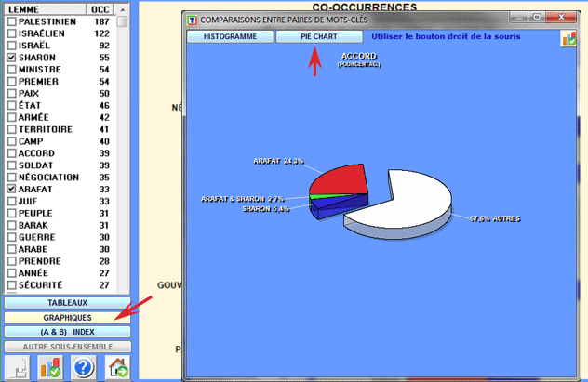The height and width of the screenshot is (382, 588).
Task: Check the PALESTINIEN checkbox
Action: (x=11, y=20)
